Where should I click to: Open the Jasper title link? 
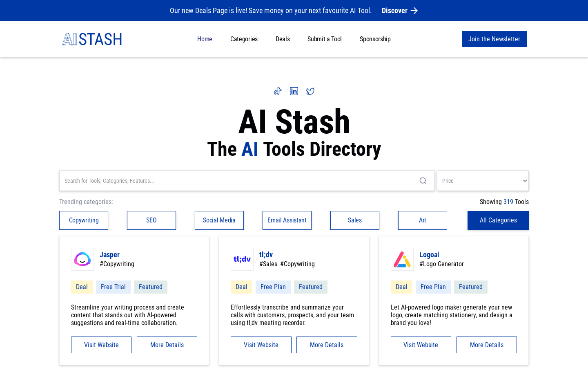pyautogui.click(x=109, y=254)
